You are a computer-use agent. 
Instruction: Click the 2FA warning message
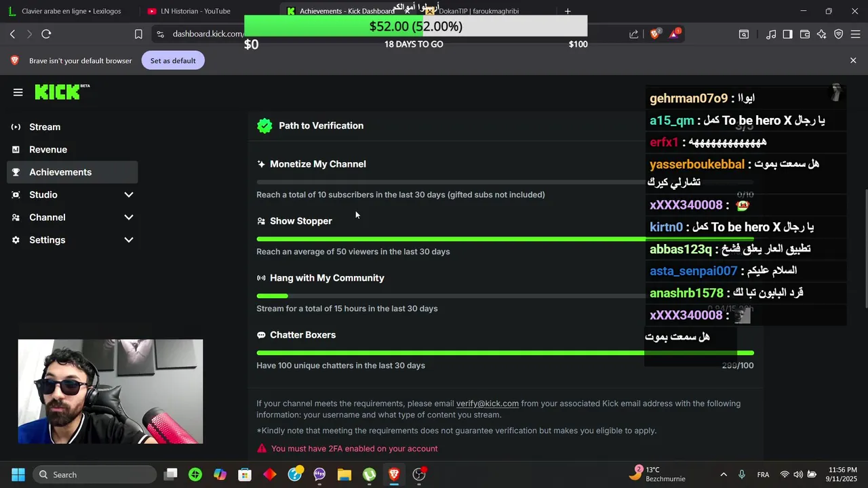tap(354, 449)
